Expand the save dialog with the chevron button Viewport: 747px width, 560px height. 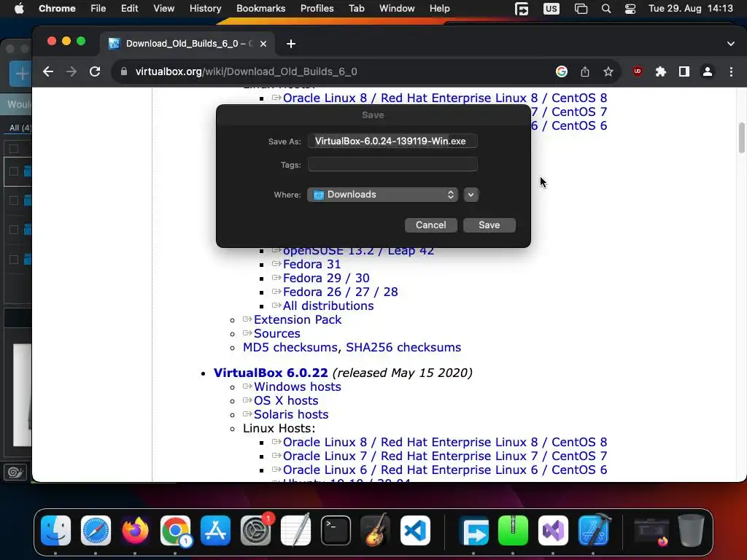(x=471, y=195)
